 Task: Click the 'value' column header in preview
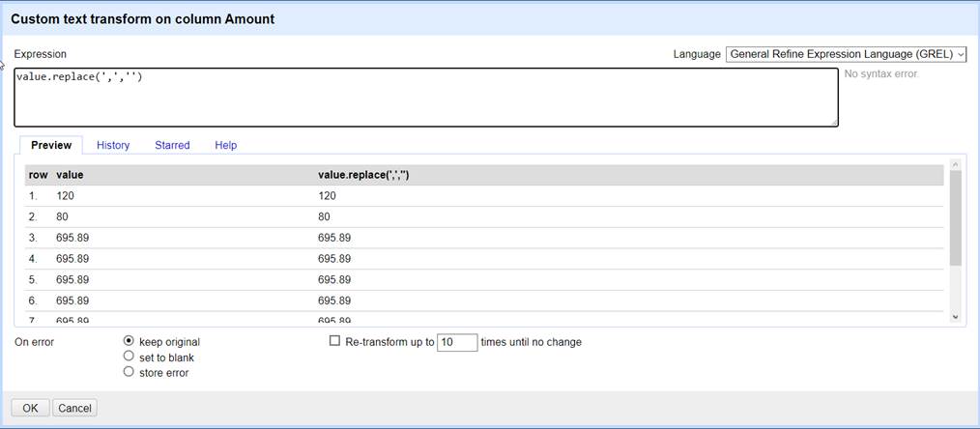tap(70, 175)
